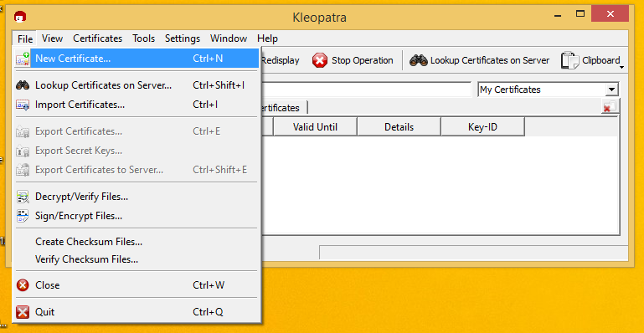The width and height of the screenshot is (644, 333).
Task: Click the toolbar binoculars Lookup icon
Action: [x=419, y=61]
